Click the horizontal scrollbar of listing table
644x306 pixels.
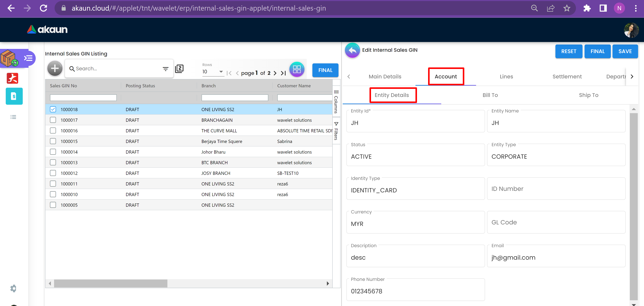[110, 283]
